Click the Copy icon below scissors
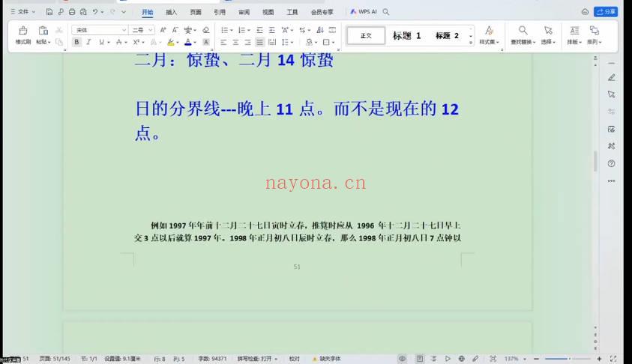Screen dimensions: 632x364 [58, 42]
